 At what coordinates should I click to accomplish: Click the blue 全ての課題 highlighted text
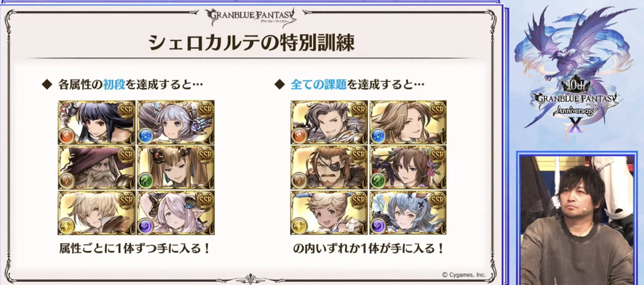tap(318, 85)
